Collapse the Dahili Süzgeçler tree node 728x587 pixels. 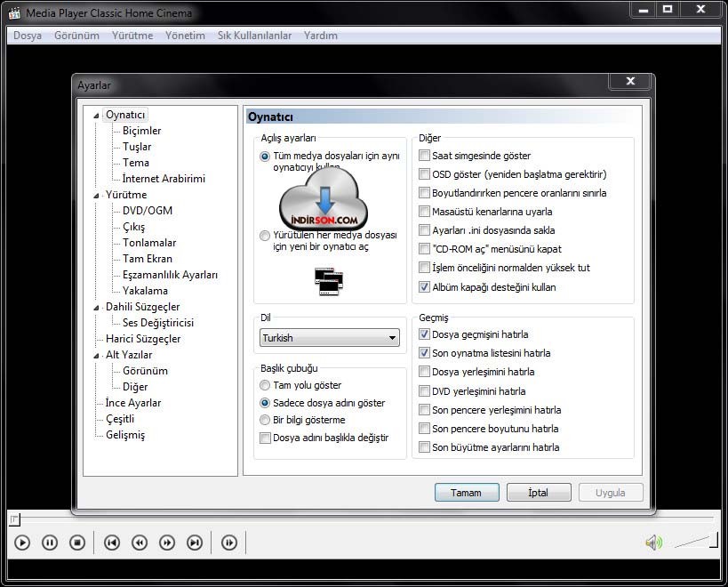coord(96,308)
